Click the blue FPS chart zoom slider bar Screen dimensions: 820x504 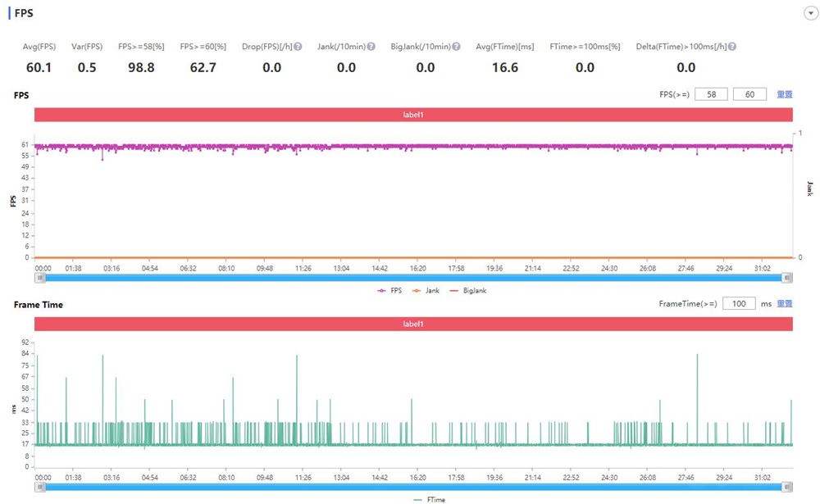(x=413, y=278)
